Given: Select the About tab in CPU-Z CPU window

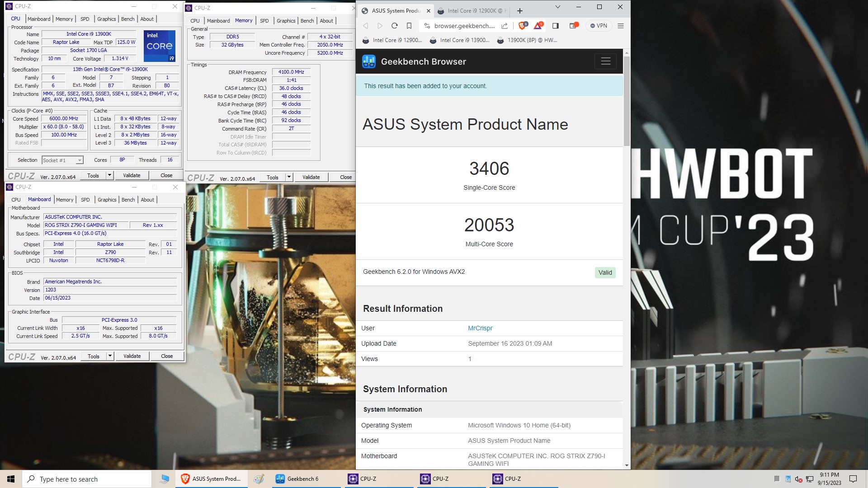Looking at the screenshot, I should pos(147,19).
